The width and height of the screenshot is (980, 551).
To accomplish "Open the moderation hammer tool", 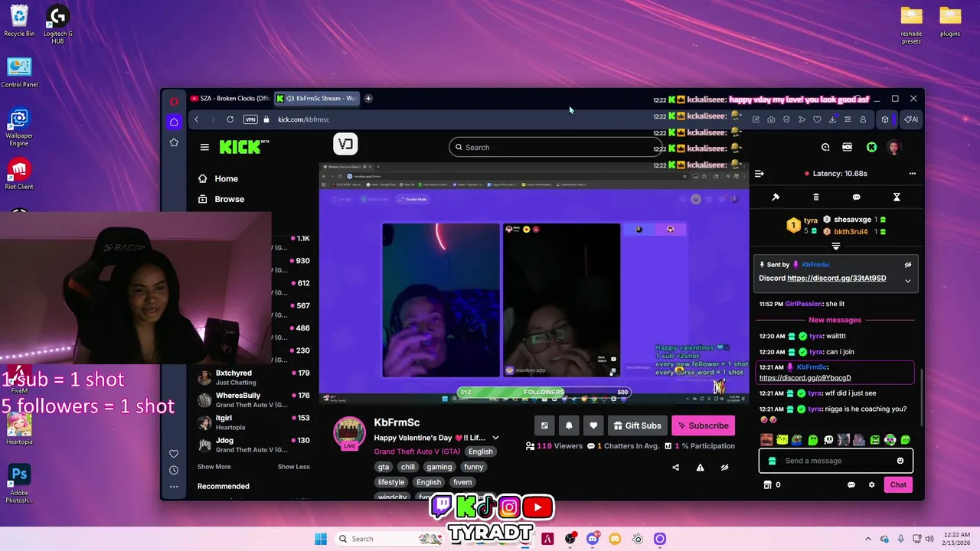I will (776, 197).
